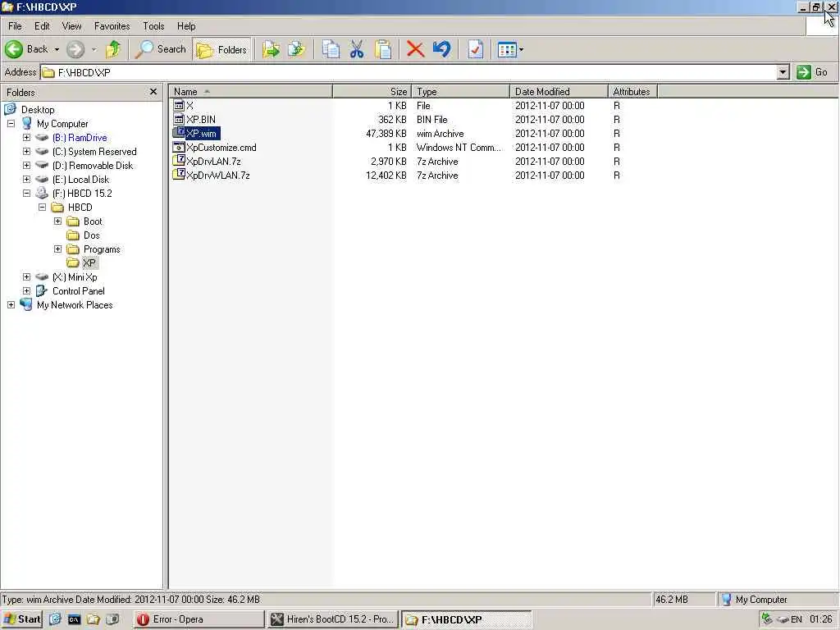
Task: Switch to Hiren's BootCD 15.2 taskbar button
Action: (332, 619)
